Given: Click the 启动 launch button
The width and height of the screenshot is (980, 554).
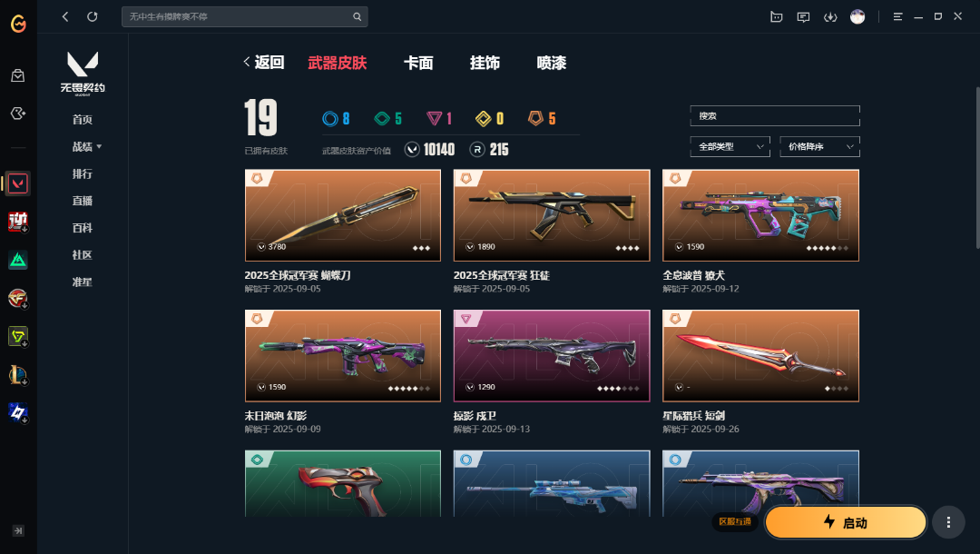Looking at the screenshot, I should tap(845, 522).
